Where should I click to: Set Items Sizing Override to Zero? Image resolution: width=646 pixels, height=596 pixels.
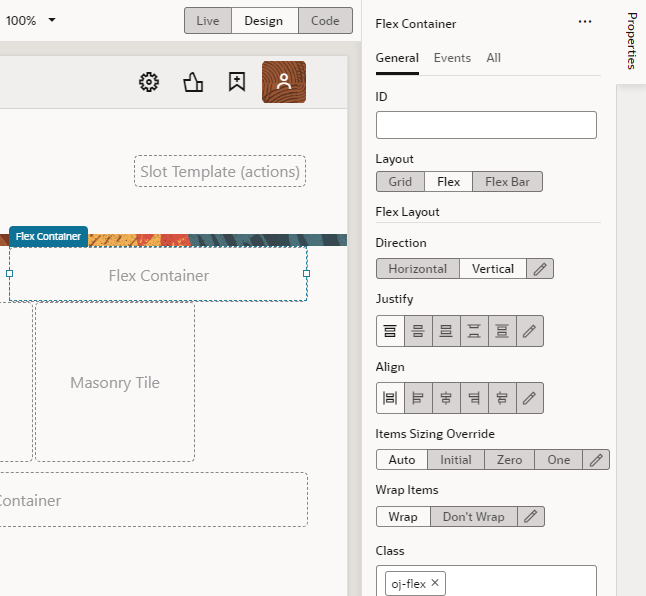click(510, 460)
